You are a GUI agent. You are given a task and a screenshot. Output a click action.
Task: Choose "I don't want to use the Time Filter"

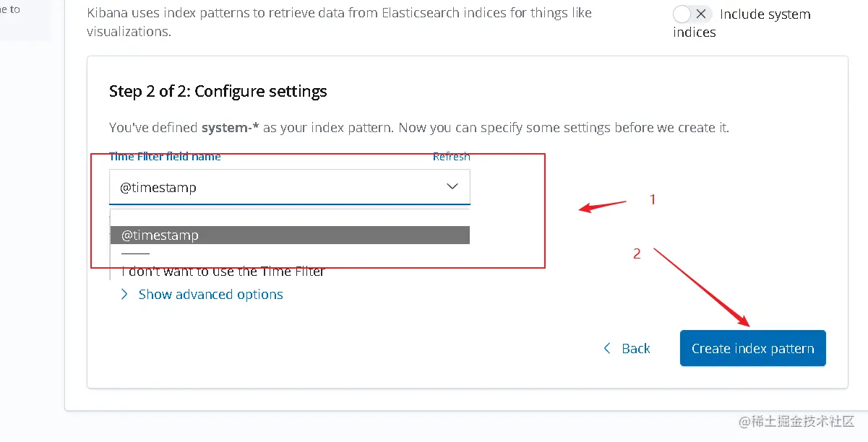pyautogui.click(x=223, y=272)
